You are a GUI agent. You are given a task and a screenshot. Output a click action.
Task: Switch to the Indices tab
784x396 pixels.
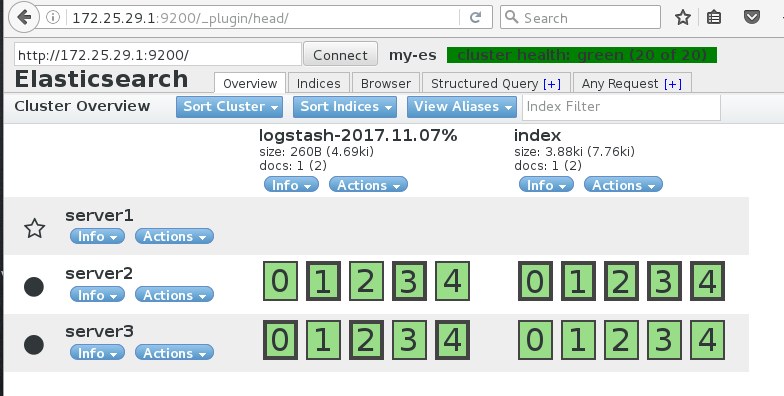318,83
